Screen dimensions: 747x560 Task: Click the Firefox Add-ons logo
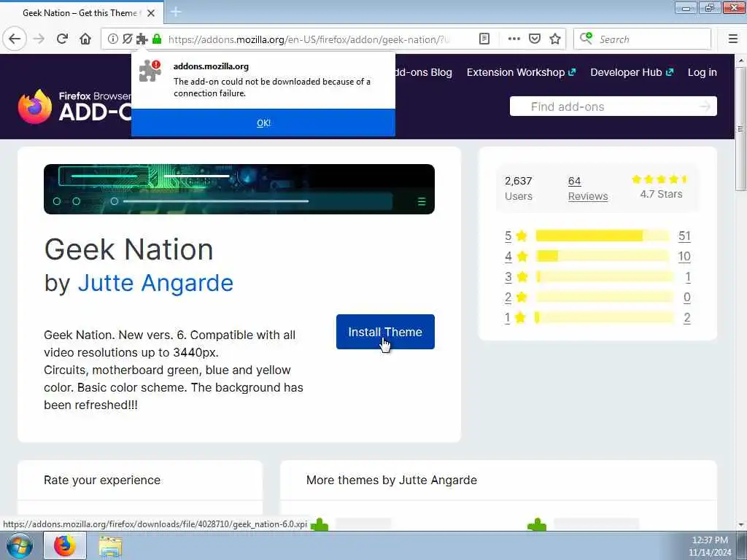point(74,106)
